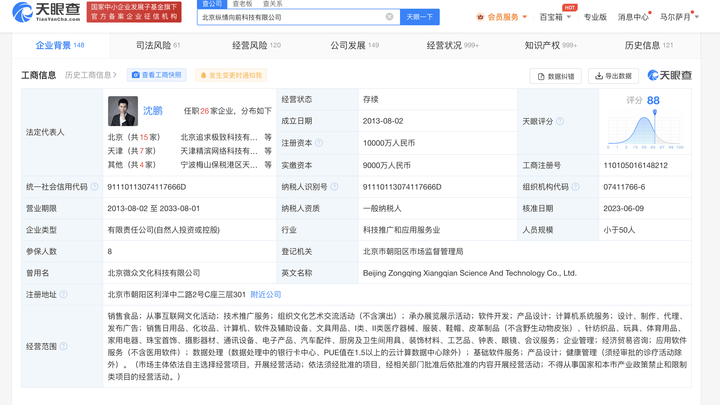Screen dimensions: 720x405
Task: Click 北京追求极致科技有… company link
Action: (219, 137)
